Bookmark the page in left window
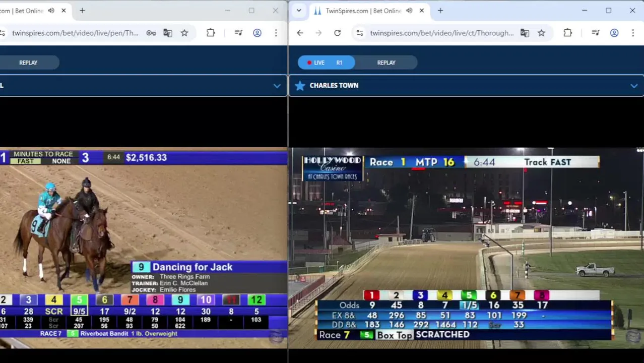This screenshot has width=644, height=363. tap(184, 33)
